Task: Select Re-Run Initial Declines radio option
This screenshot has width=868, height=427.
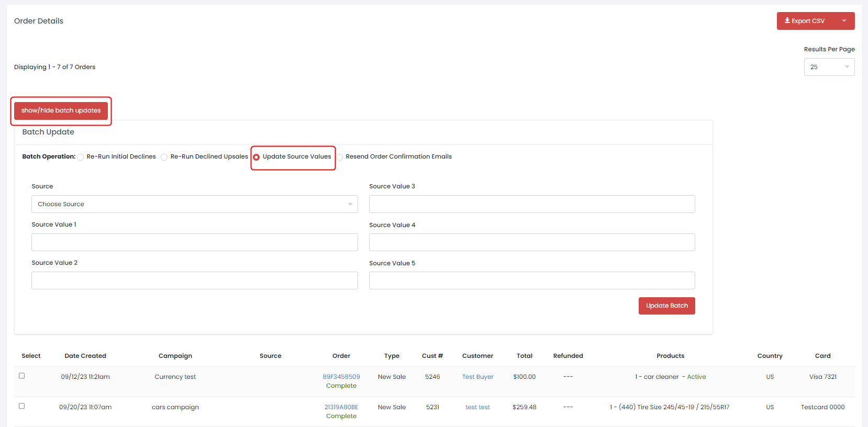Action: point(81,157)
